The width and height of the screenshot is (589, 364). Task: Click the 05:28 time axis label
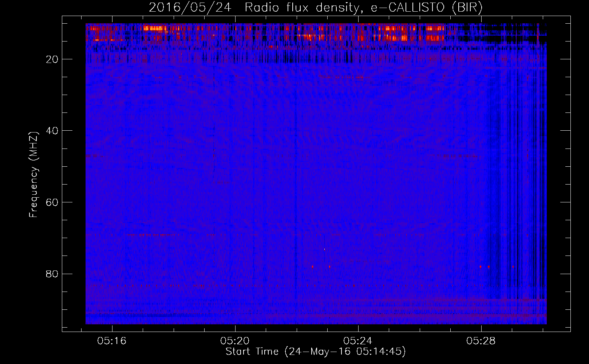tap(481, 341)
